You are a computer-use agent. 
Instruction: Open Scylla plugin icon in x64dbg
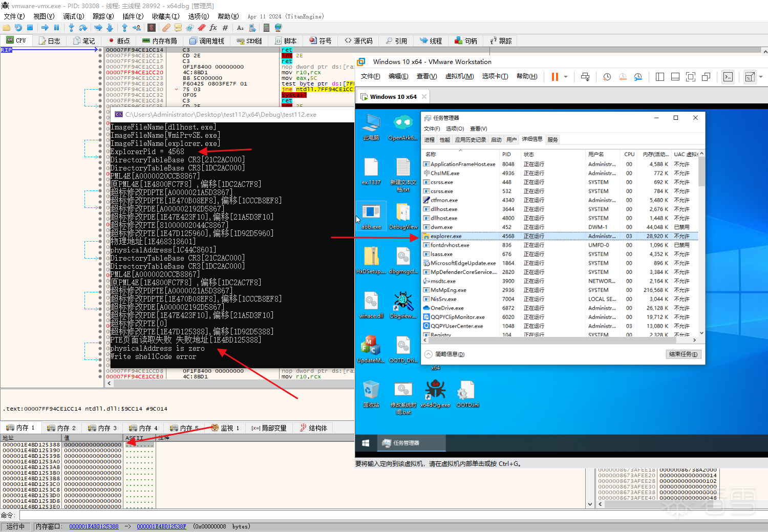[152, 28]
